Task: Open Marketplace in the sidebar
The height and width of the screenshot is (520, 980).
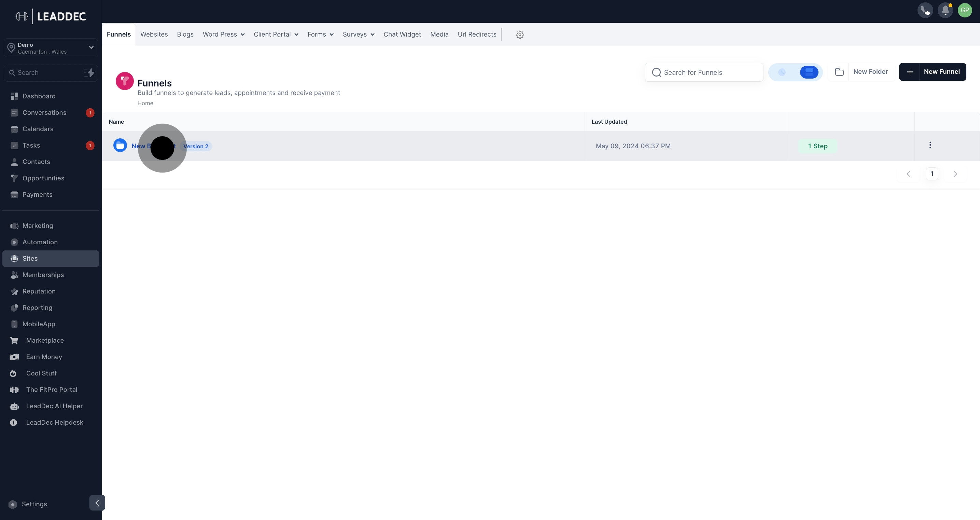Action: (45, 340)
